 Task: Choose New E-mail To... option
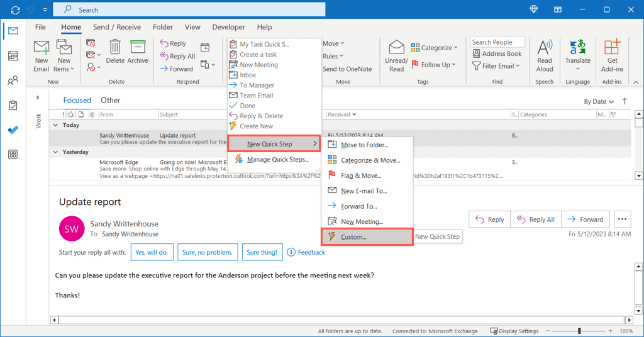[x=367, y=191]
